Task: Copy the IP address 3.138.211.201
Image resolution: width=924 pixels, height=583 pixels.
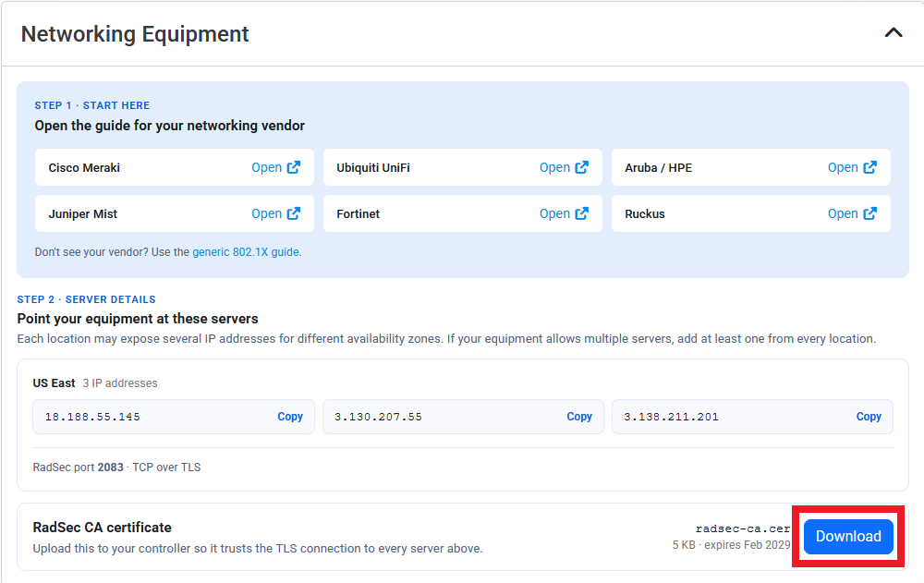Action: pos(869,416)
